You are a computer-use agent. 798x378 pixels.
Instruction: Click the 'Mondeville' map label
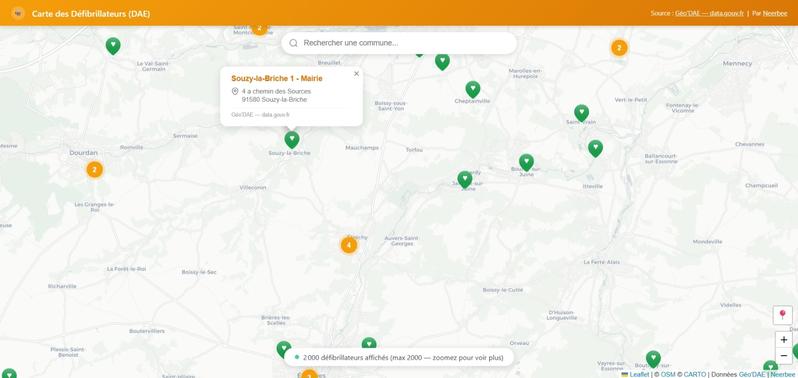coord(707,242)
